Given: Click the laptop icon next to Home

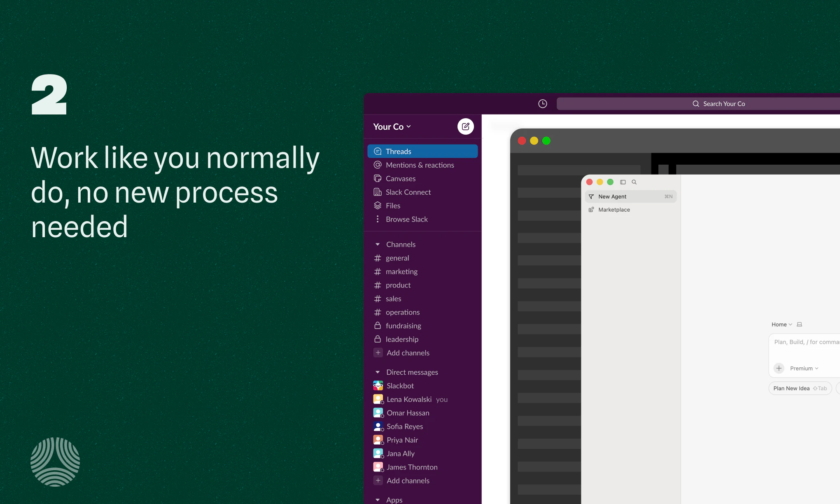Looking at the screenshot, I should tap(799, 324).
